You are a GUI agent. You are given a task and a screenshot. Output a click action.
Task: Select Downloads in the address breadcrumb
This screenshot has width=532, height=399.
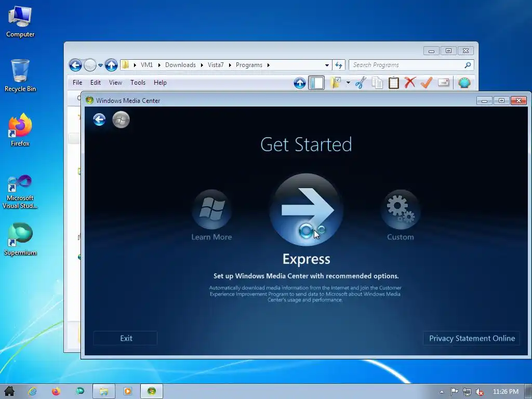point(180,65)
